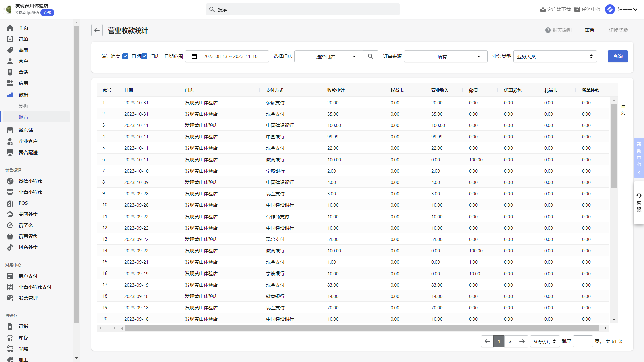Open the 饿了么 icon
The image size is (644, 362).
click(10, 225)
